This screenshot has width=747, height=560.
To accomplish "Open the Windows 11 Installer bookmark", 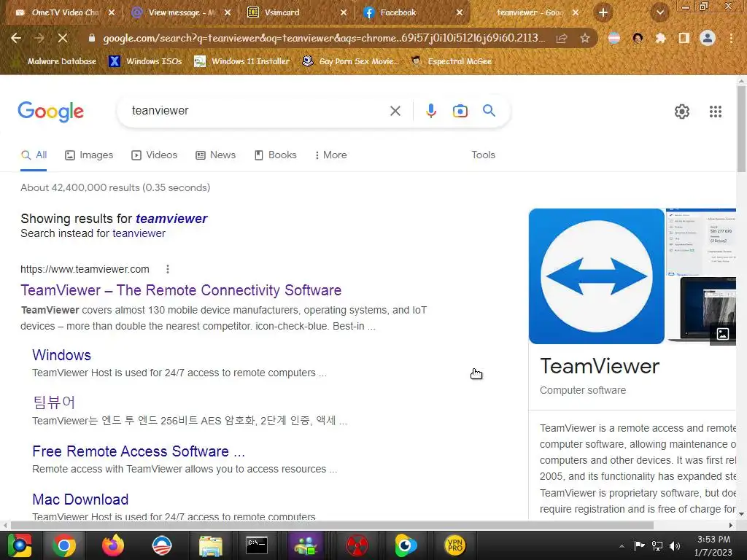I will point(242,61).
